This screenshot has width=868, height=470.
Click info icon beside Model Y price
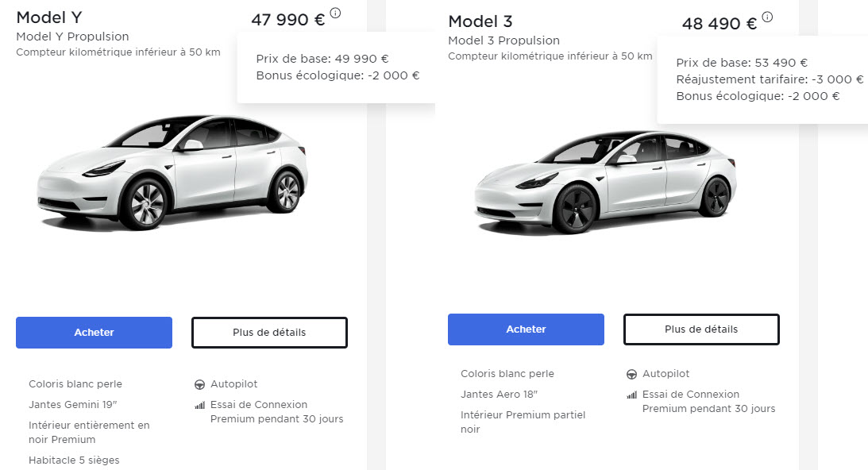(335, 13)
